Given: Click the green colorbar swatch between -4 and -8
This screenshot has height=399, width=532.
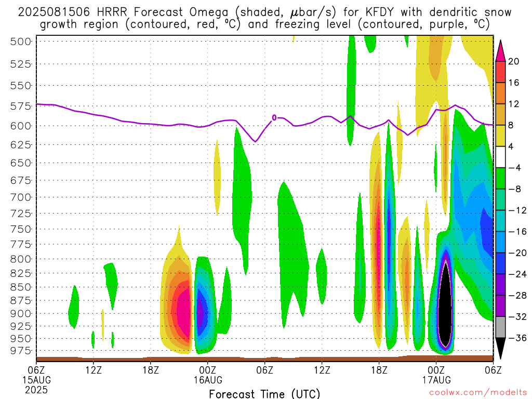Looking at the screenshot, I should (500, 179).
